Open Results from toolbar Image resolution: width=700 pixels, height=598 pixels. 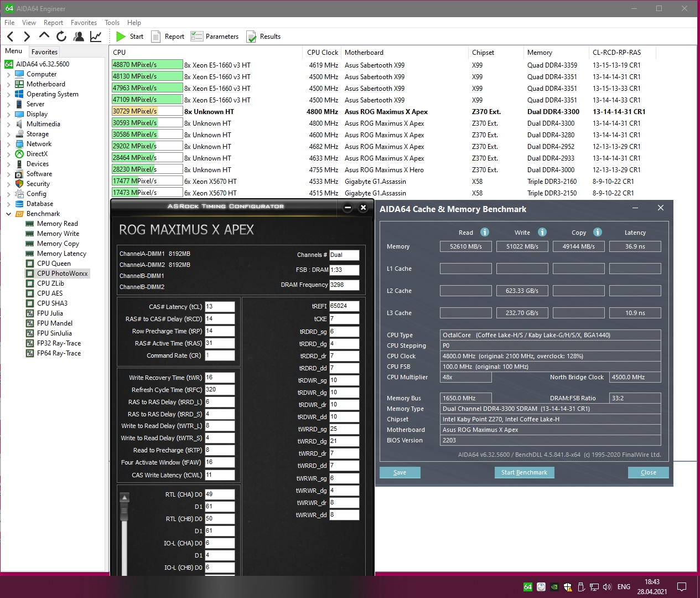264,37
